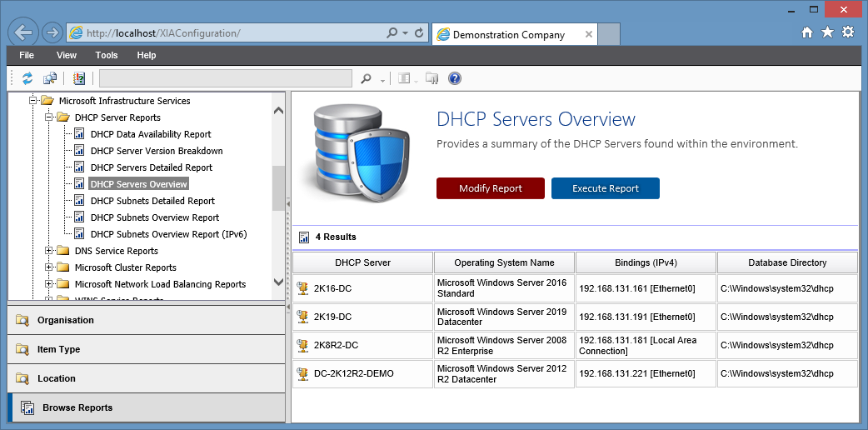Click the 2K19-DC server row icon

point(302,317)
